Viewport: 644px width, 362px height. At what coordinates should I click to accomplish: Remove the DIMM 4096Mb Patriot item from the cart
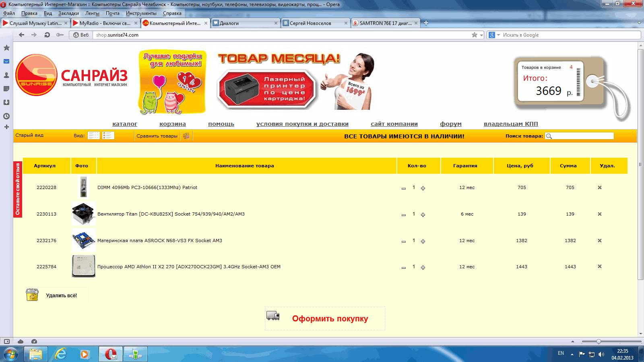[600, 187]
